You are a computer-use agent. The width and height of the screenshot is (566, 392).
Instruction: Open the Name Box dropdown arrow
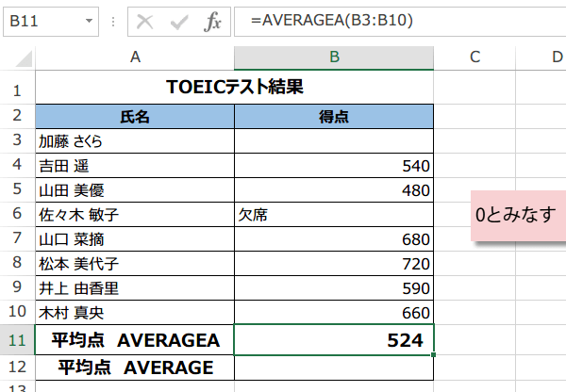pos(89,21)
